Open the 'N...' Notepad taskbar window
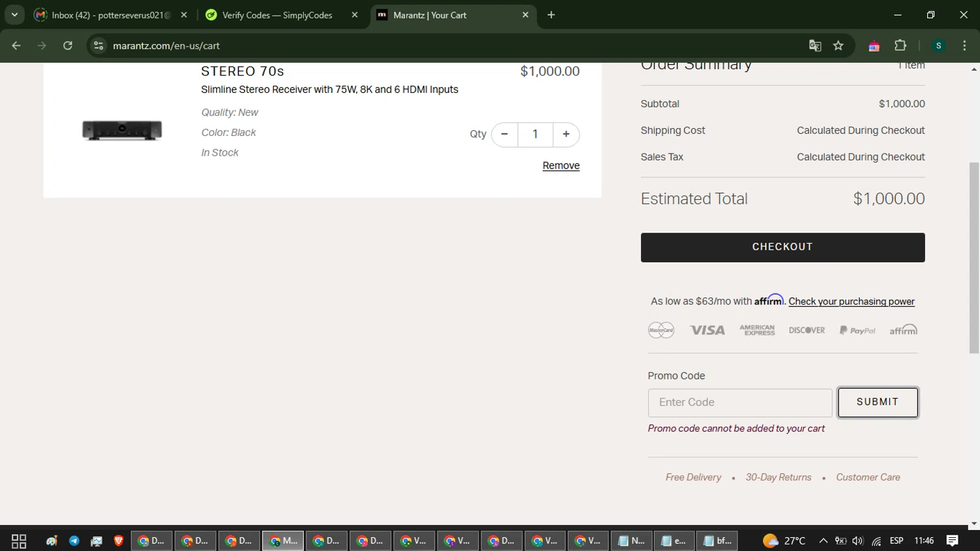 pyautogui.click(x=631, y=541)
